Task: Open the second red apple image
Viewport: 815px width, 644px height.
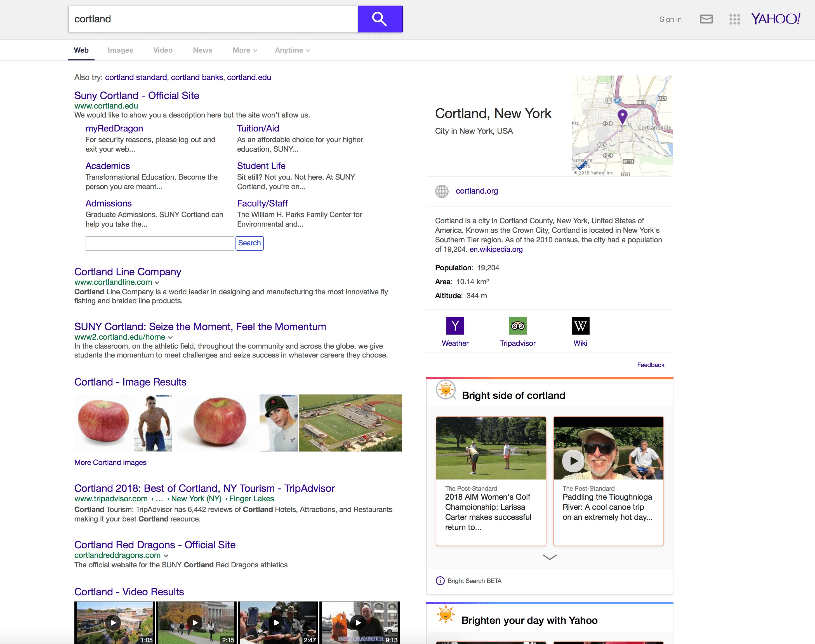Action: click(x=216, y=423)
